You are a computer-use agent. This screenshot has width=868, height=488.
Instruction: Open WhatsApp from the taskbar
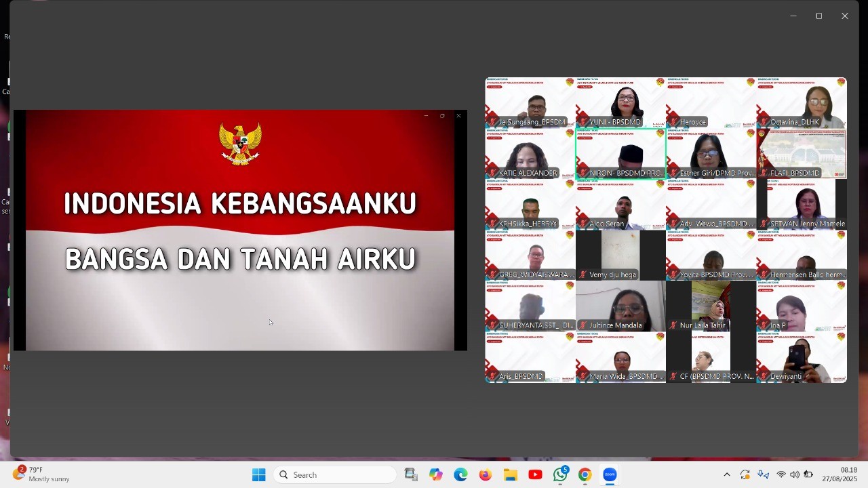tap(560, 475)
